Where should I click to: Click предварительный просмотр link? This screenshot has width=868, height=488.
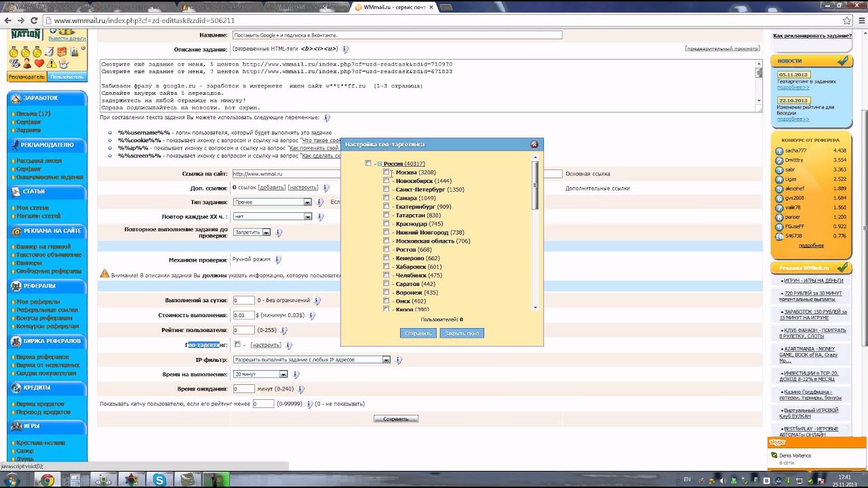722,49
